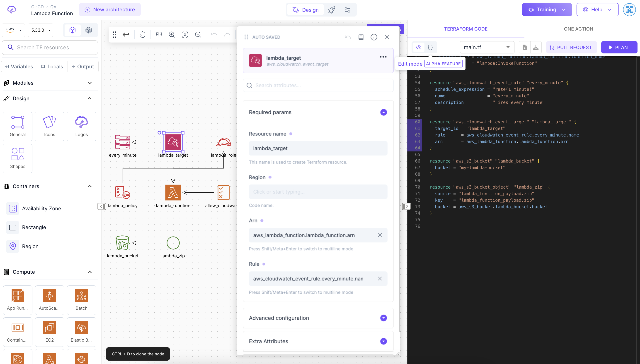The height and width of the screenshot is (364, 640).
Task: Select the pan (hand) tool on canvas
Action: tap(142, 34)
